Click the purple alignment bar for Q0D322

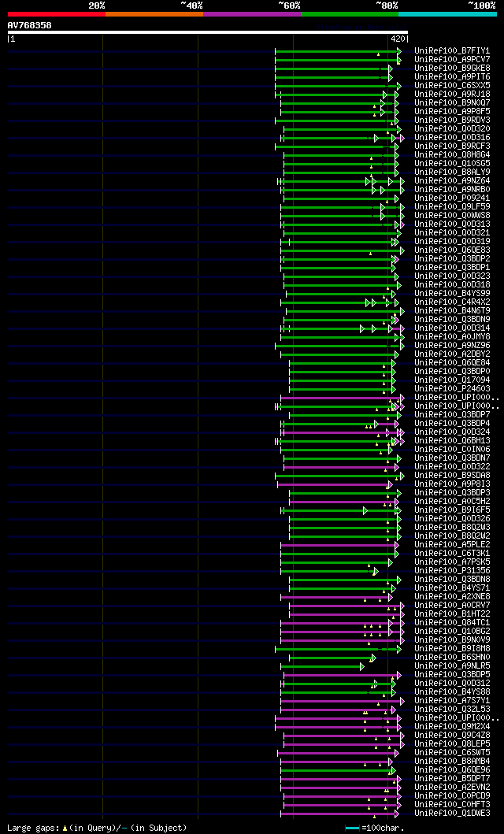pos(341,467)
